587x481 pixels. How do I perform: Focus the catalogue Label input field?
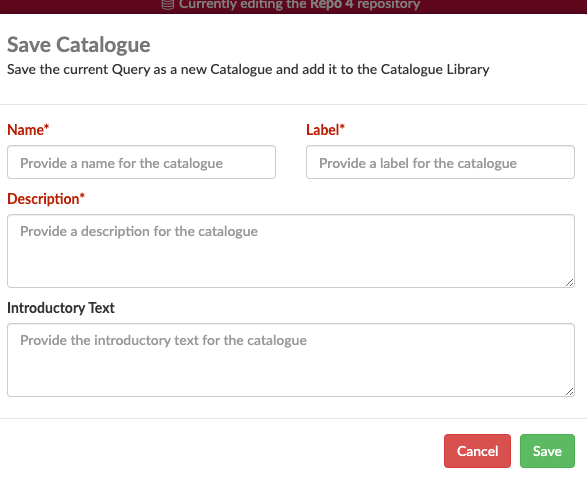coord(440,162)
